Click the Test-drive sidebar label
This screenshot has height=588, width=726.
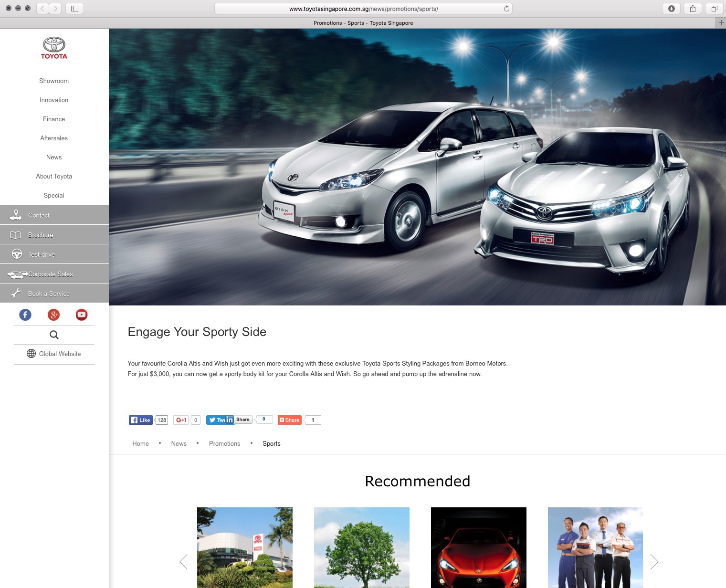pos(42,254)
